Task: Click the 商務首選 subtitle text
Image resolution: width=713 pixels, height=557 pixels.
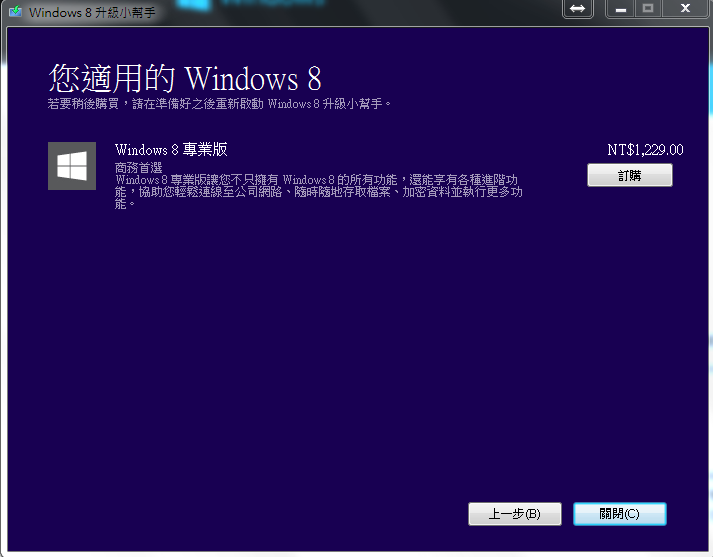Action: pyautogui.click(x=139, y=168)
